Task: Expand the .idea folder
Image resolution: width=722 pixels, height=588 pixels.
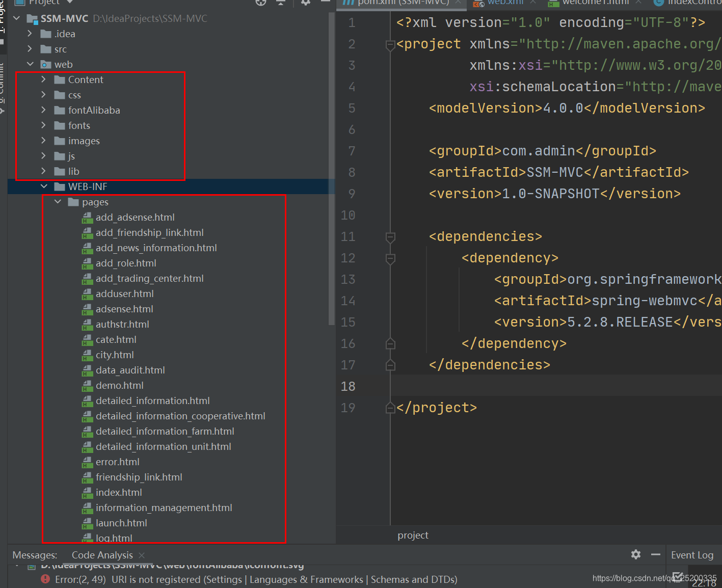Action: point(30,34)
